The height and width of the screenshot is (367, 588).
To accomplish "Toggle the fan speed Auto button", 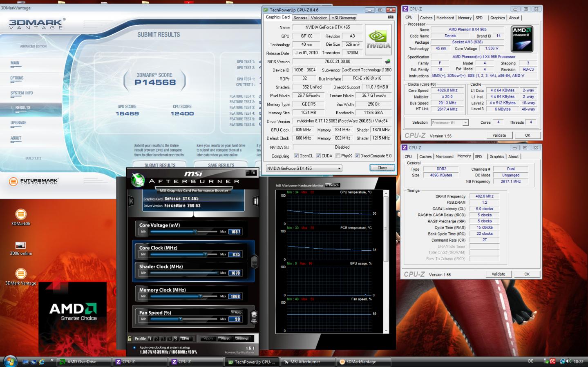I will pyautogui.click(x=237, y=312).
